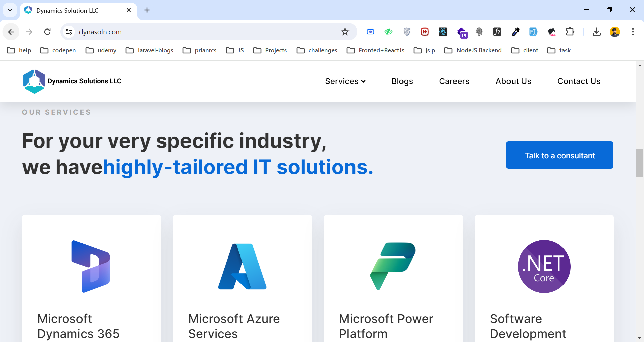Screen dimensions: 644x342
Task: Open the JS bookmarks folder
Action: coord(235,50)
